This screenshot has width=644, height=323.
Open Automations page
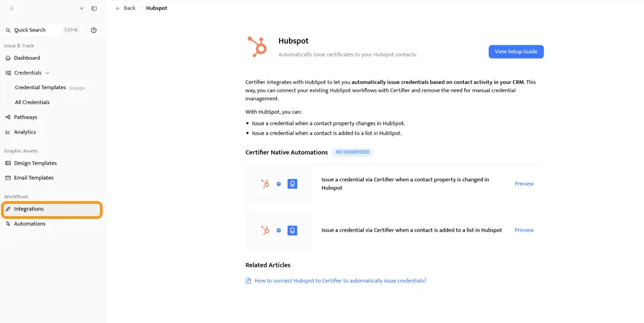29,224
